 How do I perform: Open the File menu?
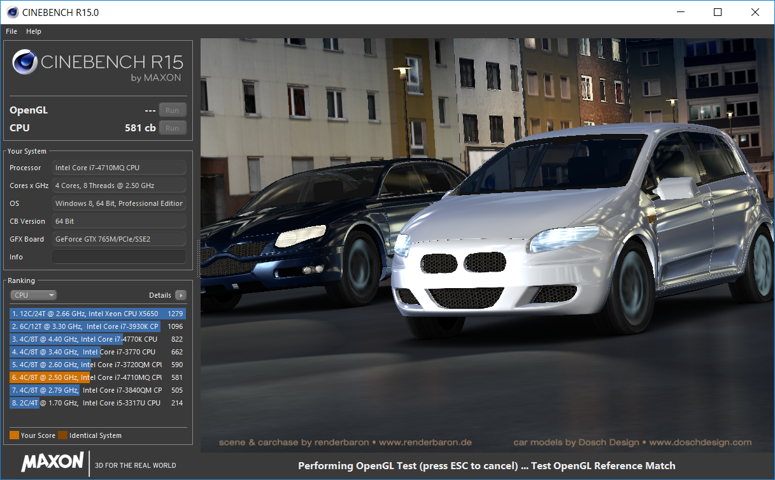click(x=11, y=31)
